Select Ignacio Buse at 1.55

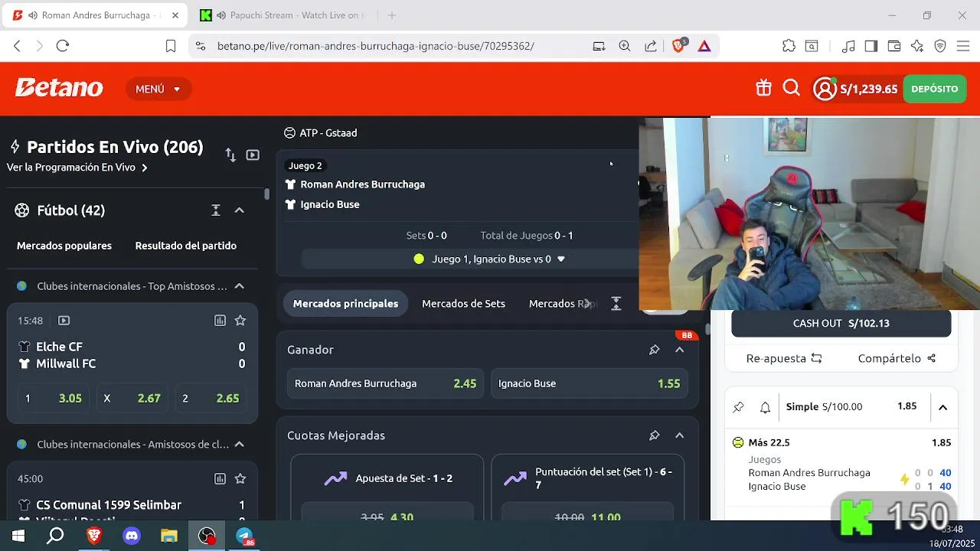[590, 383]
